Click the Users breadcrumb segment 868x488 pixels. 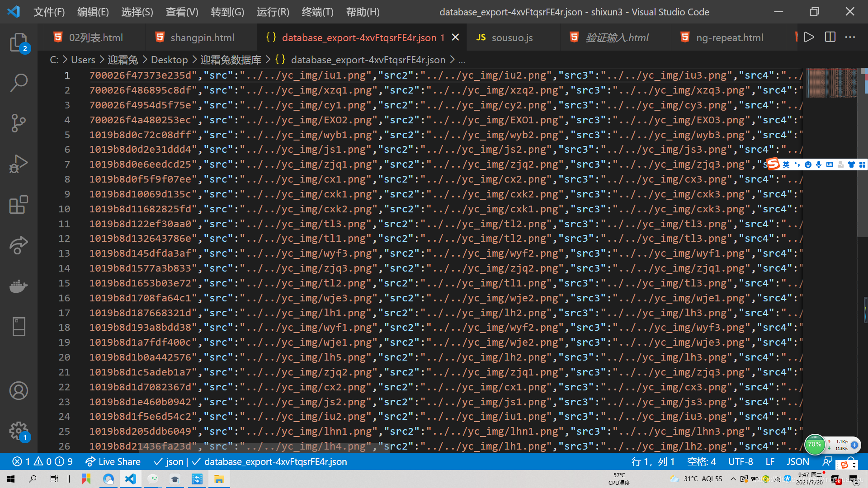point(83,60)
